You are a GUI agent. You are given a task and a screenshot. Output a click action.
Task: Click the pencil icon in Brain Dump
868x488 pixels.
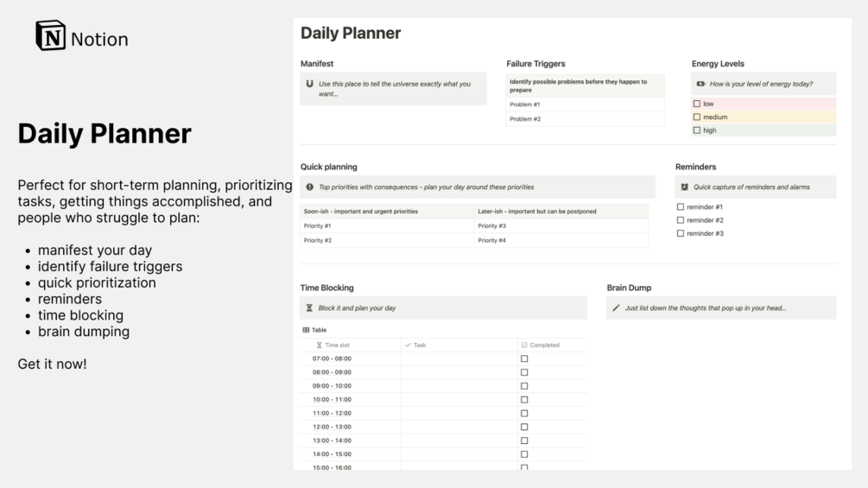(616, 307)
